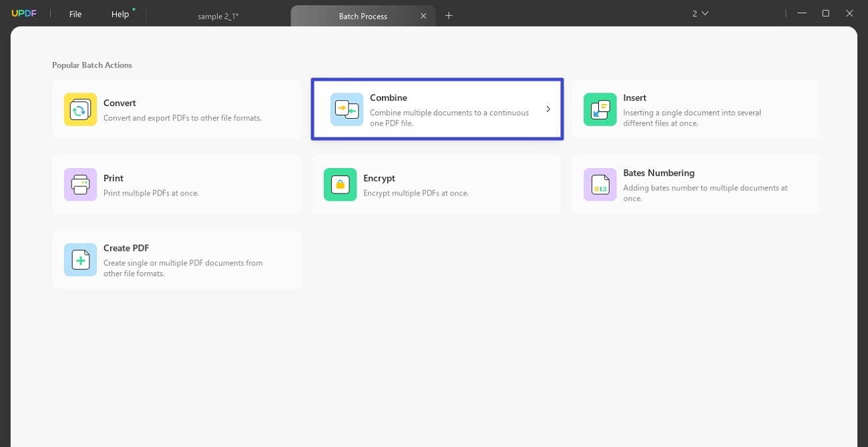
Task: Open the Help menu
Action: click(x=120, y=14)
